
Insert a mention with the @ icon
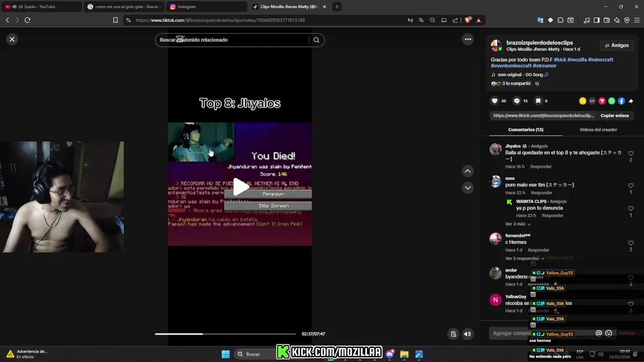(599, 333)
